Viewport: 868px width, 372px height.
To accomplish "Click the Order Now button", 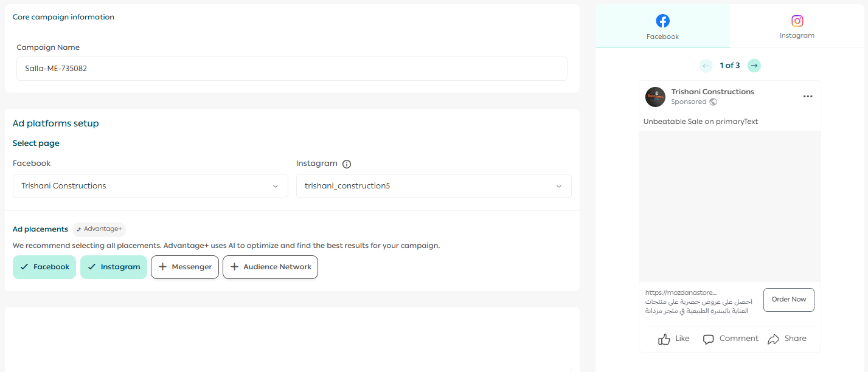I will click(788, 300).
